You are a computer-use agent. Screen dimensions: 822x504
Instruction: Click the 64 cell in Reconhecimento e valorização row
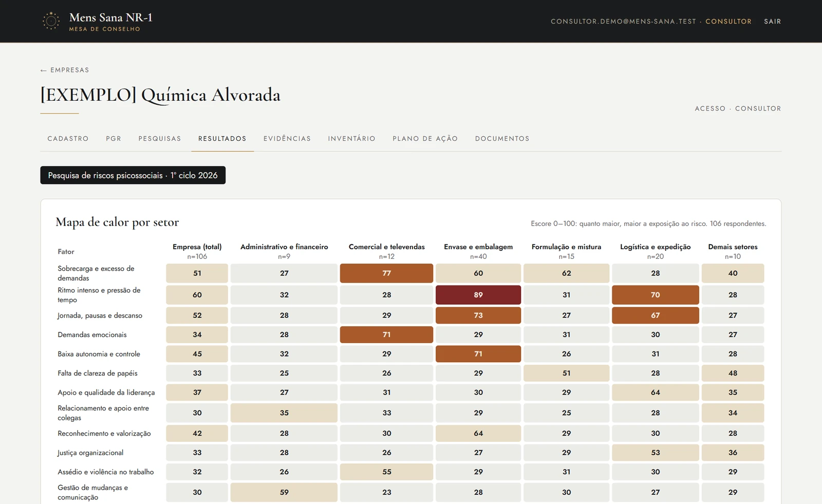click(478, 434)
